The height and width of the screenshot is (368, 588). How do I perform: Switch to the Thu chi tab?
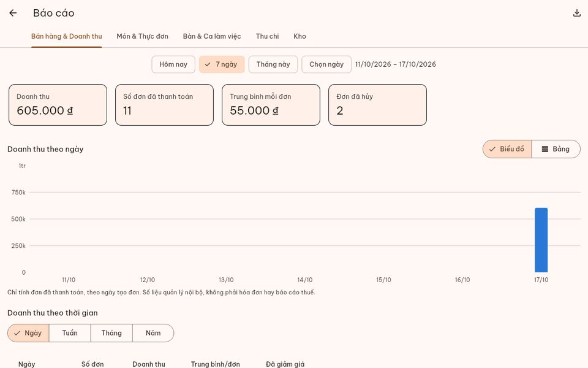coord(268,36)
